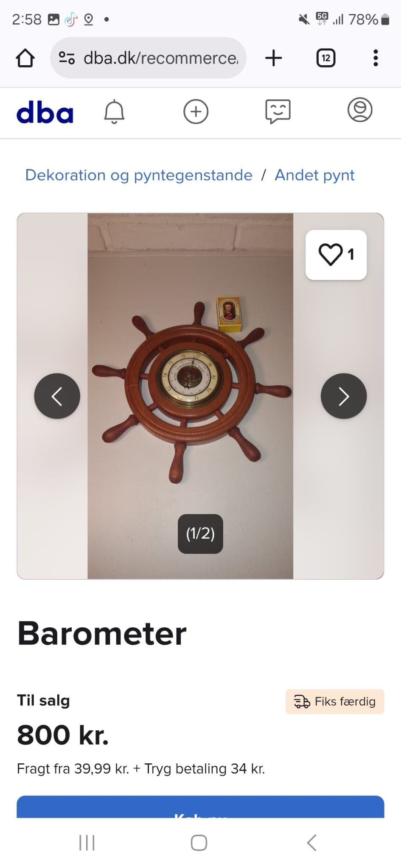Open messages chat bubble icon
Viewport: 401px width, 868px height.
point(278,112)
